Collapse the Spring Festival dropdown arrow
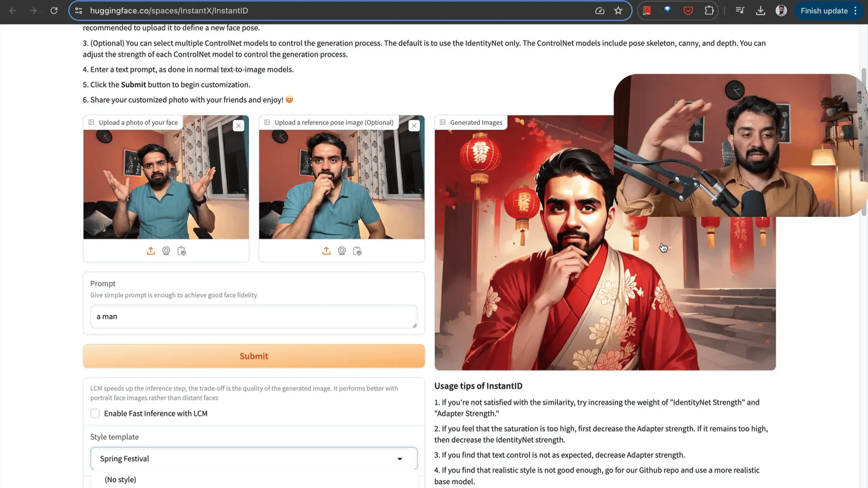Viewport: 868px width, 488px height. point(400,458)
